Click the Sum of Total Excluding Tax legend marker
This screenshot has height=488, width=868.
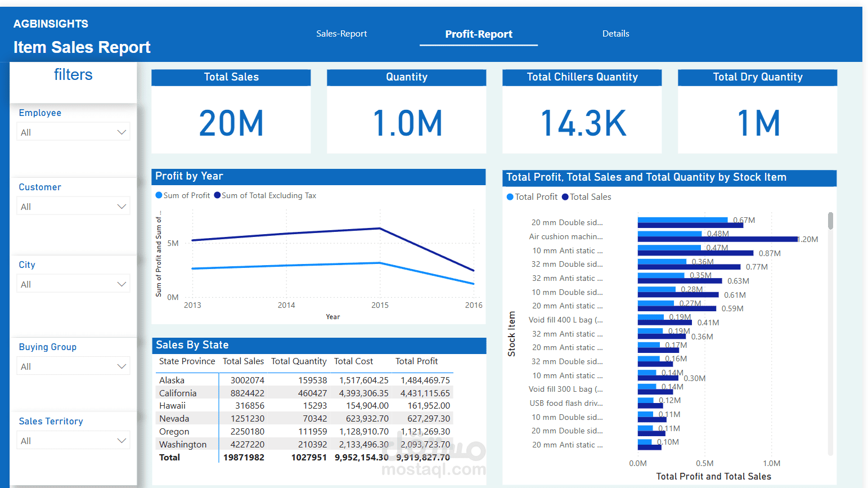click(217, 195)
